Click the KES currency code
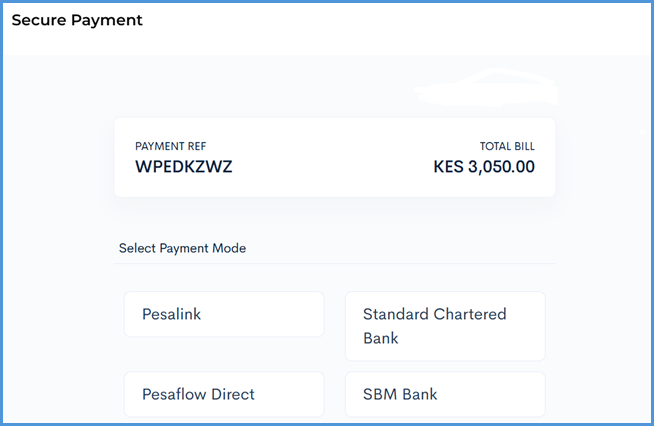 [448, 166]
